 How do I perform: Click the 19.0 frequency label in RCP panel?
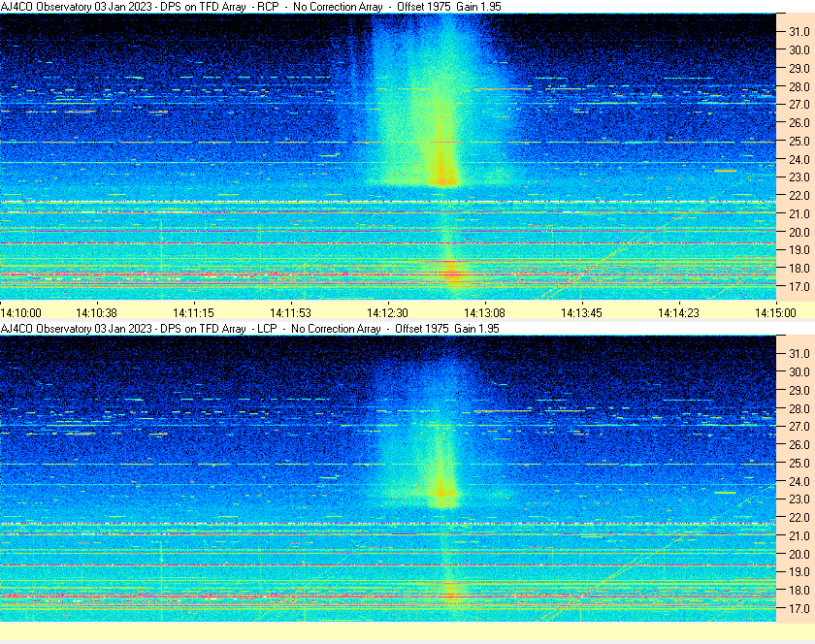pos(799,250)
